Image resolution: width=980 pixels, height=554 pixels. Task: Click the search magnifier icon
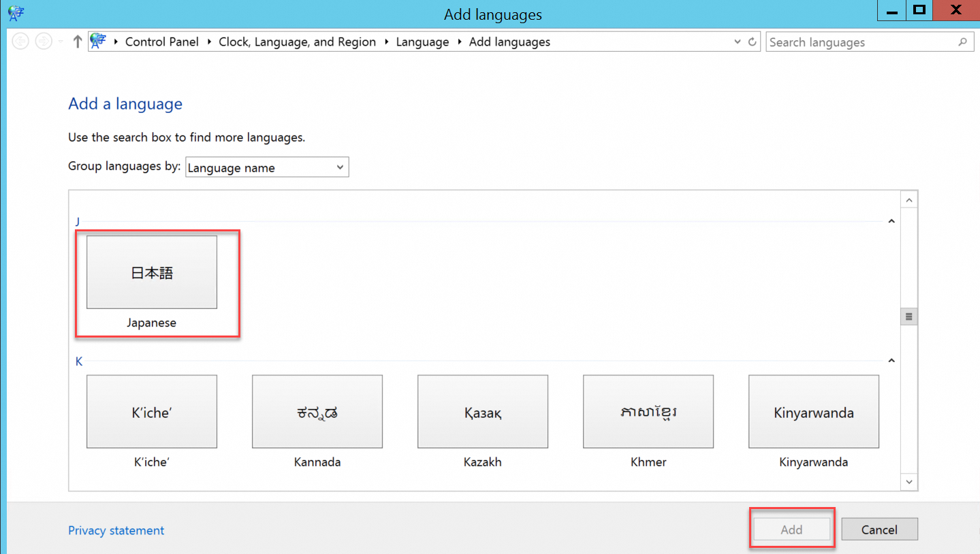coord(962,42)
